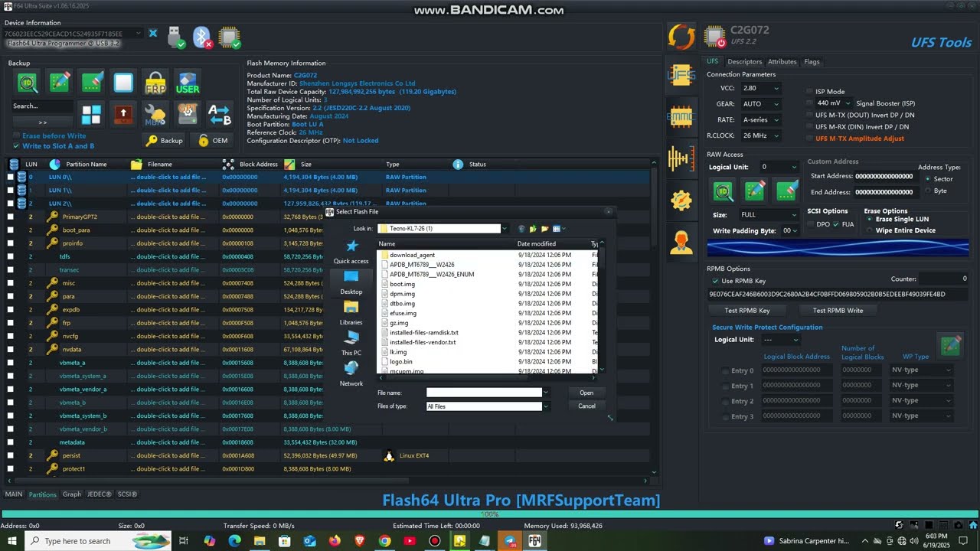Click the Secure Write Protect edit icon

950,345
